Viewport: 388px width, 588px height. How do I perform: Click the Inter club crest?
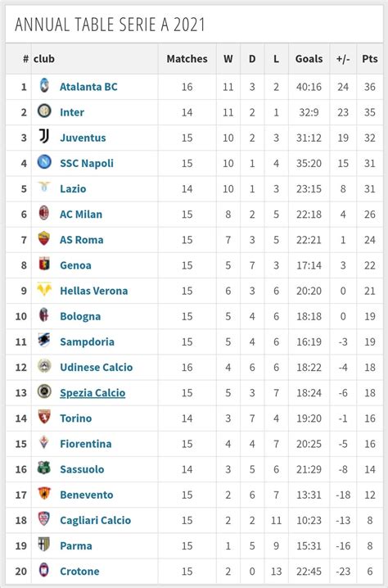point(44,111)
